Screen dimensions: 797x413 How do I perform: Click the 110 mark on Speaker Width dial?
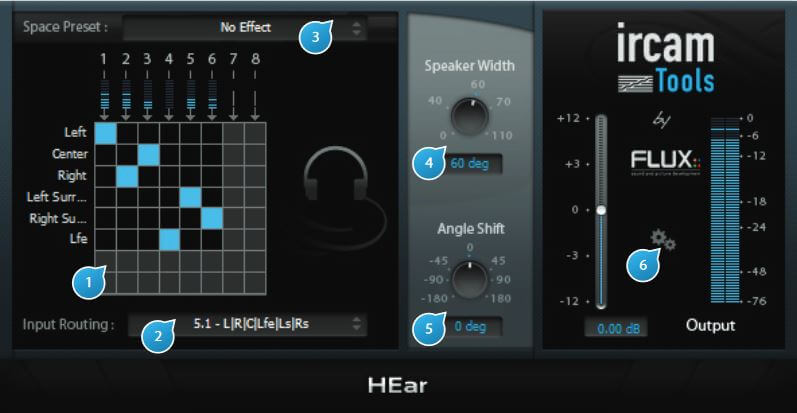click(x=502, y=136)
